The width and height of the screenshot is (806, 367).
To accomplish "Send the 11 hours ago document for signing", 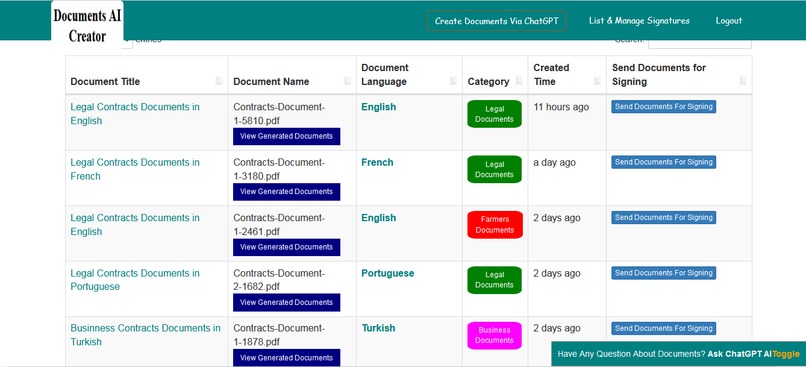I will click(x=664, y=106).
